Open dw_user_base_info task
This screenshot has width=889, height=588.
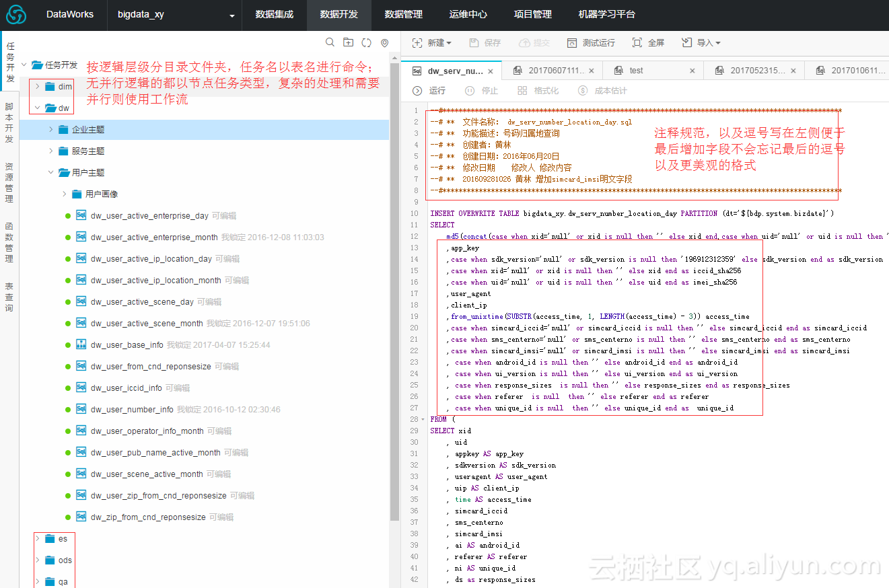tap(127, 344)
